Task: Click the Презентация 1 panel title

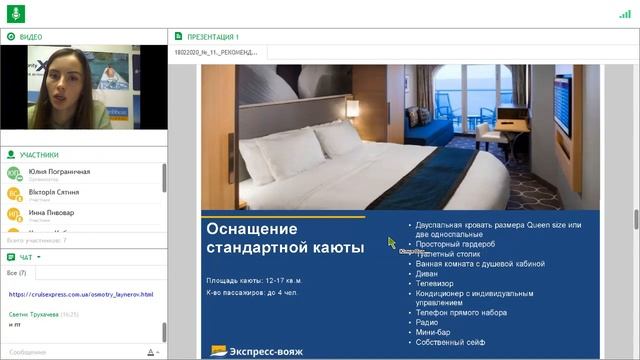Action: click(x=213, y=37)
